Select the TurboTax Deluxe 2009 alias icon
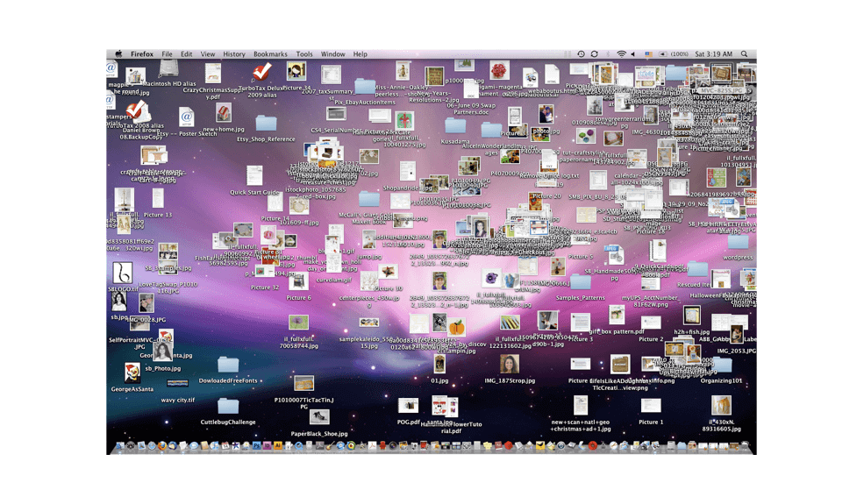 coord(261,72)
